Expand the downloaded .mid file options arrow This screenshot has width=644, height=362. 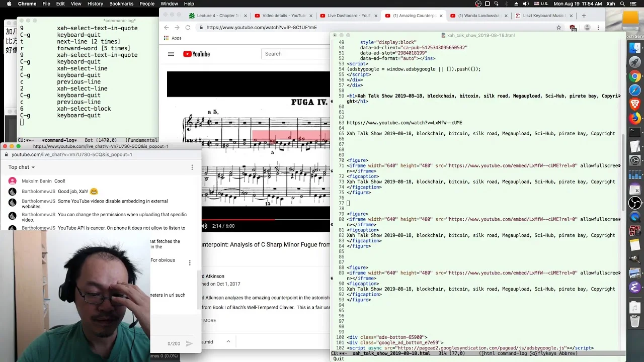coord(228,342)
